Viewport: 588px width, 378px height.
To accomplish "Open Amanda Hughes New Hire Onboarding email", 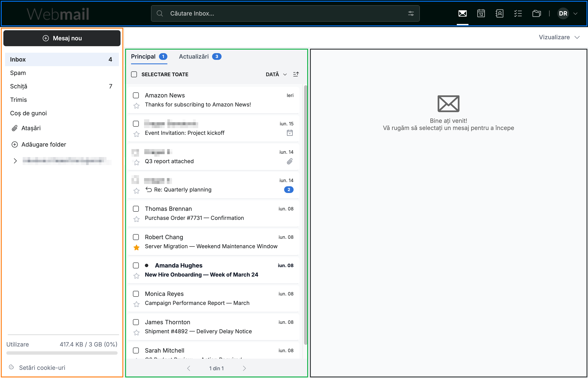I will pyautogui.click(x=214, y=270).
